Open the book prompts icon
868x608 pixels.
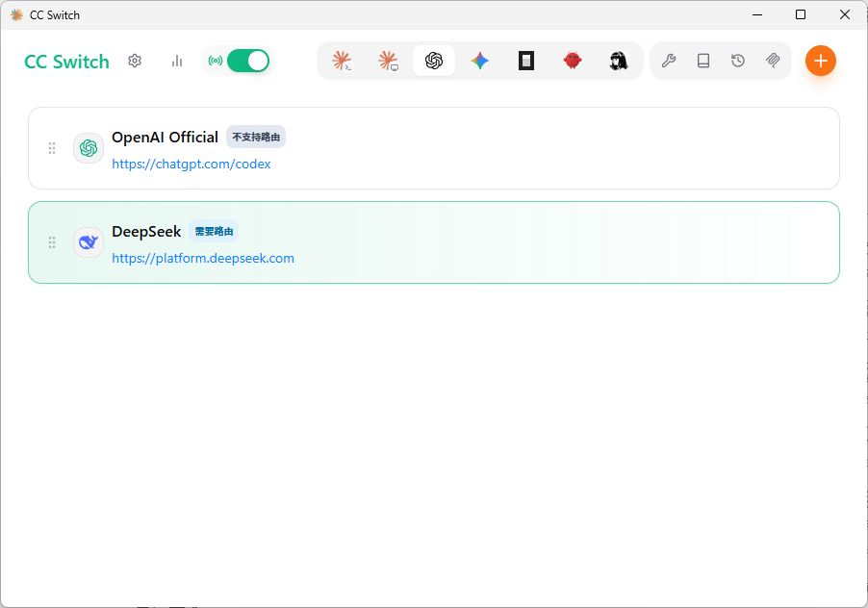coord(703,61)
